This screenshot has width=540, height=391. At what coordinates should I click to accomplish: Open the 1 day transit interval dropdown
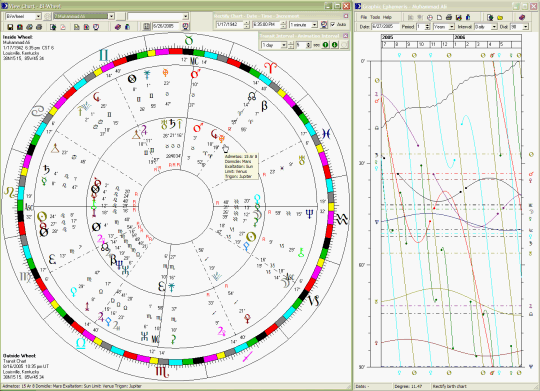pos(284,45)
